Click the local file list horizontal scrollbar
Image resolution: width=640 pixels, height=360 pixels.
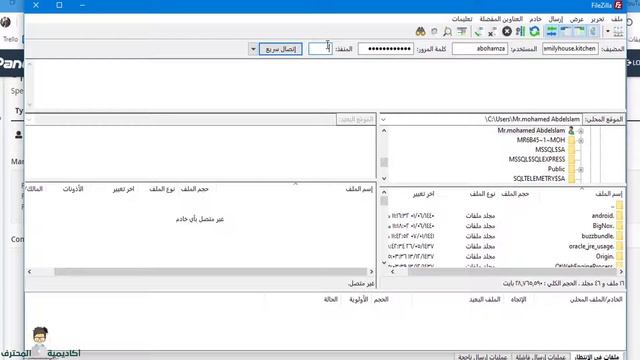click(x=512, y=272)
